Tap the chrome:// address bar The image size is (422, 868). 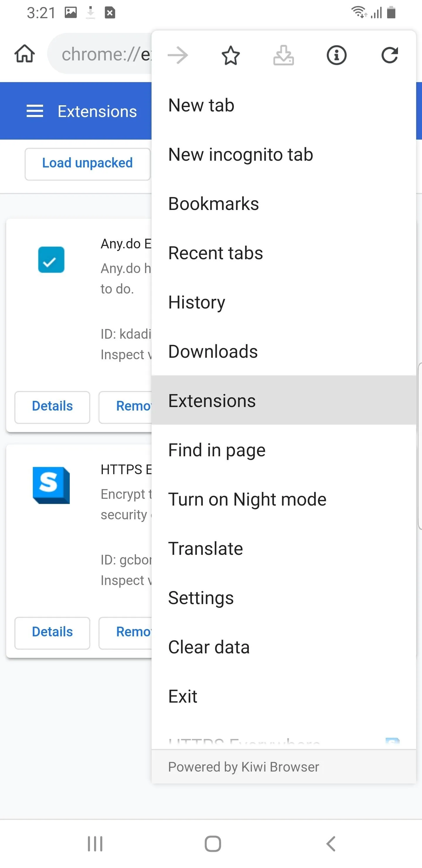tap(100, 54)
